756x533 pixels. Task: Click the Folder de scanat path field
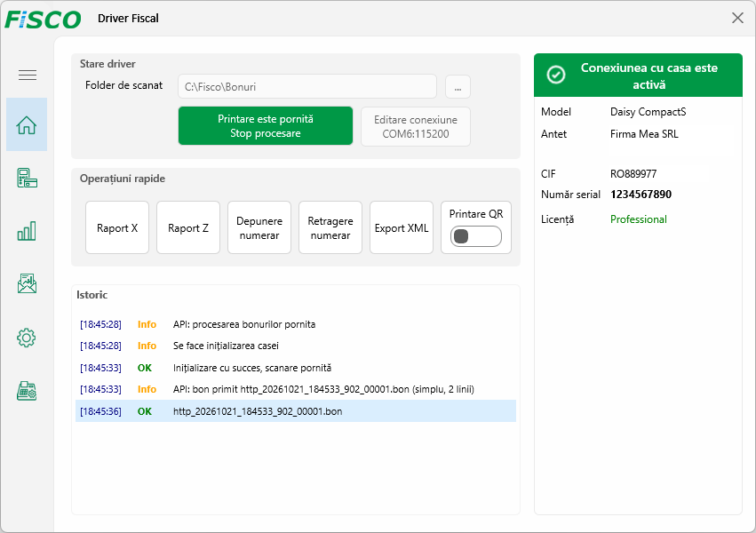click(307, 87)
